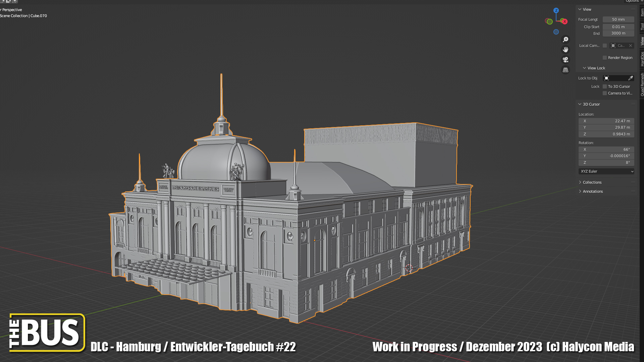Expand the Annotations panel
Viewport: 644px width, 362px height.
(593, 191)
